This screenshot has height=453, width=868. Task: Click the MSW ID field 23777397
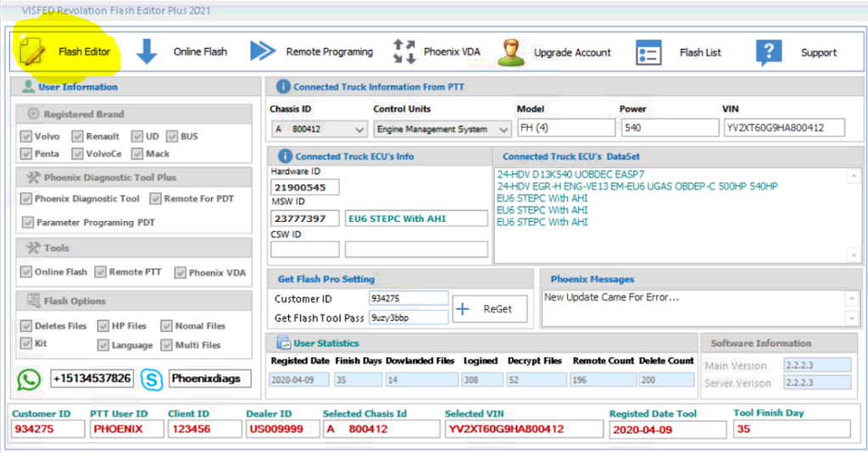(x=305, y=218)
